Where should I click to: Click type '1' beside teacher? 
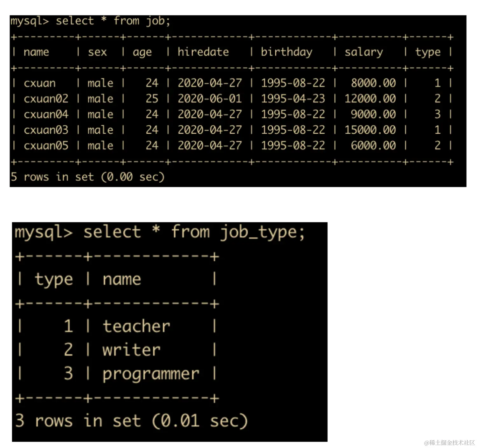pos(68,326)
